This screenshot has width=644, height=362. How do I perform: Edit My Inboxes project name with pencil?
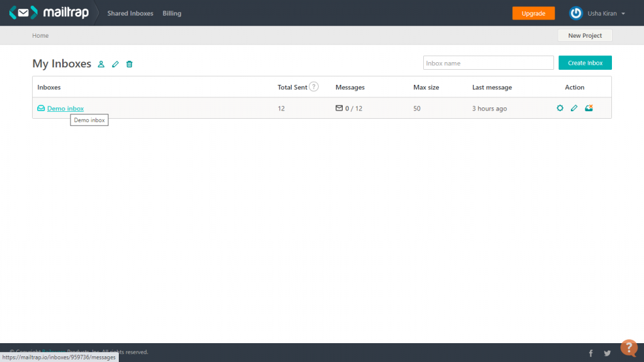coord(115,64)
